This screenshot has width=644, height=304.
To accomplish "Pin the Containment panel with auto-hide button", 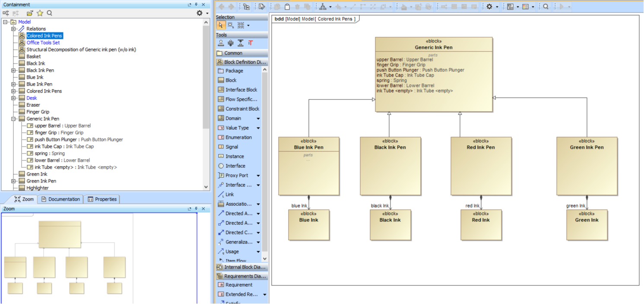I will pyautogui.click(x=197, y=4).
